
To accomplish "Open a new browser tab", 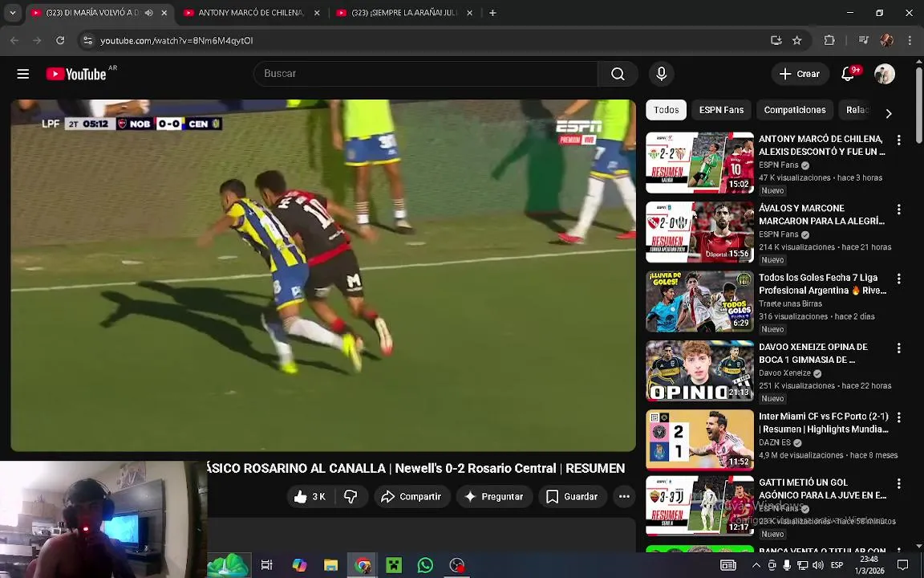I will click(492, 12).
